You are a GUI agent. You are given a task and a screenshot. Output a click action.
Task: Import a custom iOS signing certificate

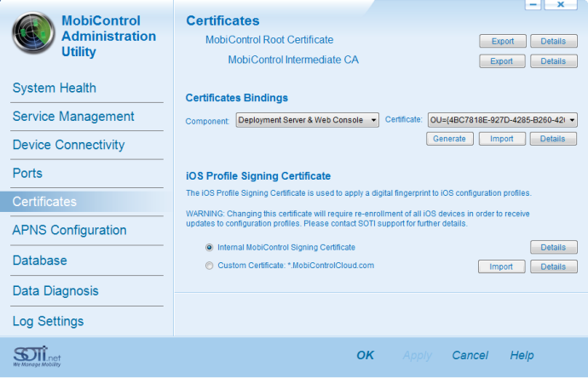(x=501, y=266)
